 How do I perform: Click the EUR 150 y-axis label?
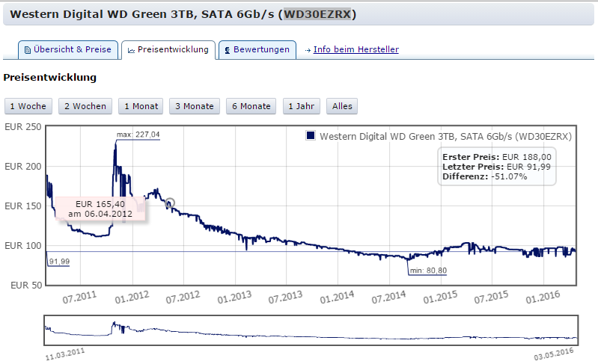click(x=23, y=206)
